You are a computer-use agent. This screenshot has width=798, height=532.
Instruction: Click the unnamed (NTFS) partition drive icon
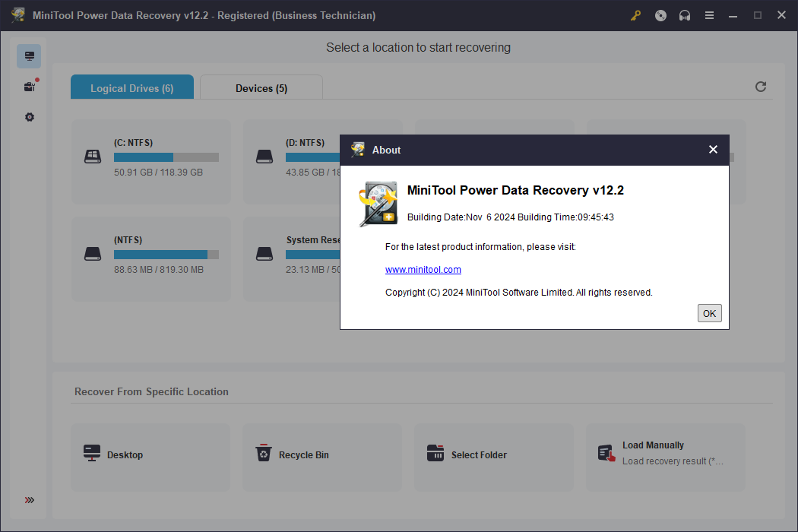click(93, 254)
